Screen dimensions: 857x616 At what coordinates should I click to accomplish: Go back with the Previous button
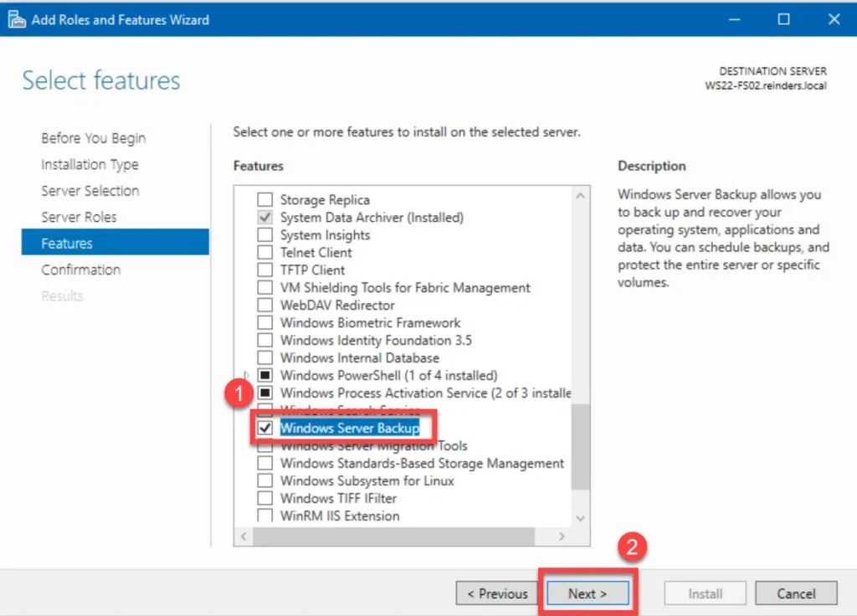[497, 593]
